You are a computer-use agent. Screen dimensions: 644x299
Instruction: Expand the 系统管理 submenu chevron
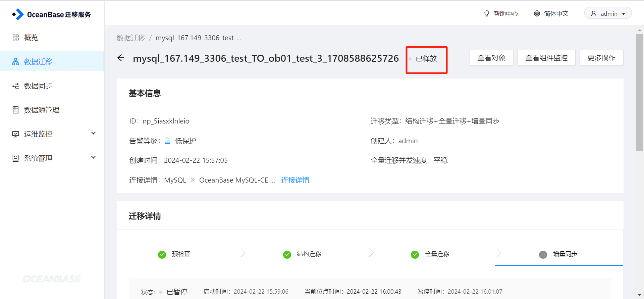94,157
